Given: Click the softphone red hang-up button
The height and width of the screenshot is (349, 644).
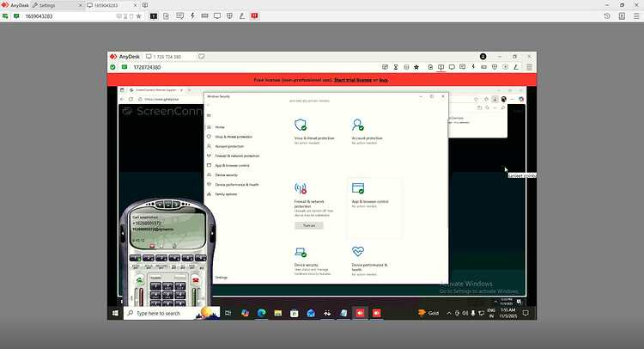Looking at the screenshot, I should [197, 280].
